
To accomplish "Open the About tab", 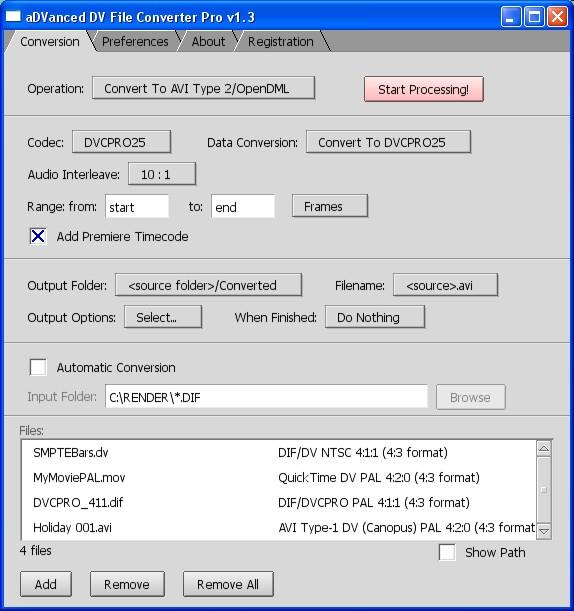I will click(x=208, y=41).
